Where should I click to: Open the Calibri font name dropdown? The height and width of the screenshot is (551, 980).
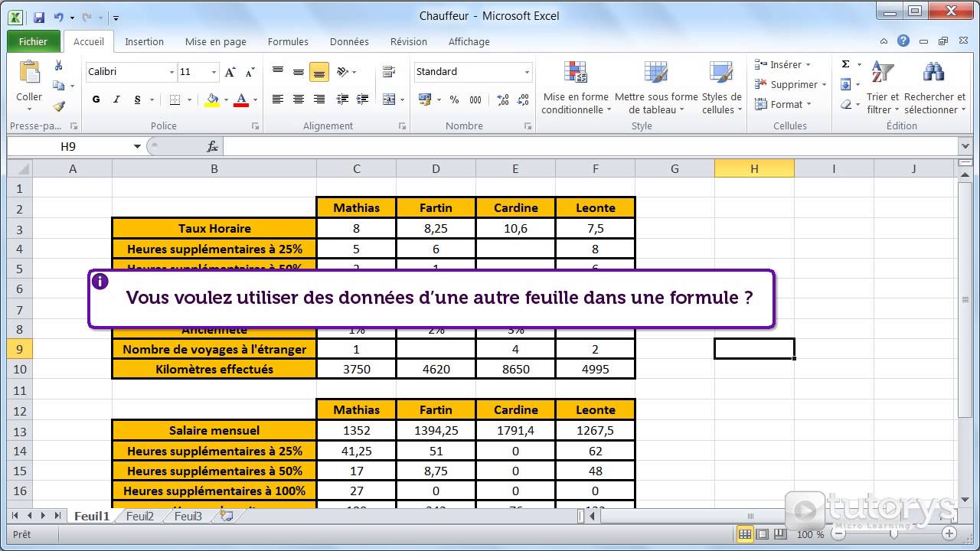coord(171,72)
